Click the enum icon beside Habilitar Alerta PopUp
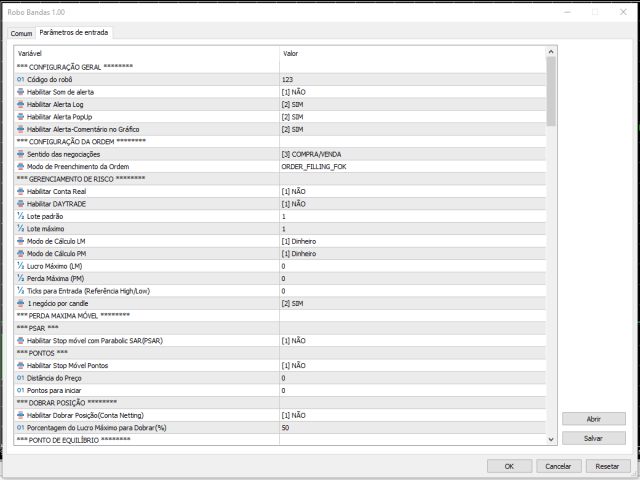Image resolution: width=640 pixels, height=480 pixels. (20, 117)
